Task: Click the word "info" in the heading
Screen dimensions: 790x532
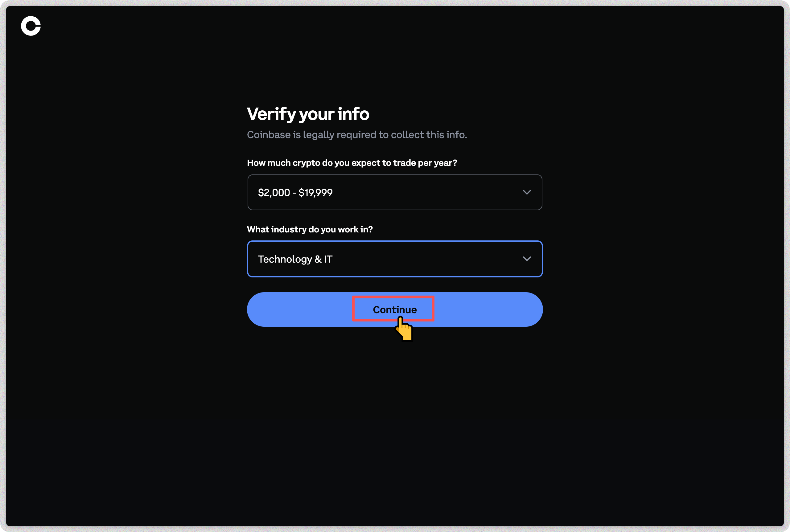Action: tap(353, 114)
